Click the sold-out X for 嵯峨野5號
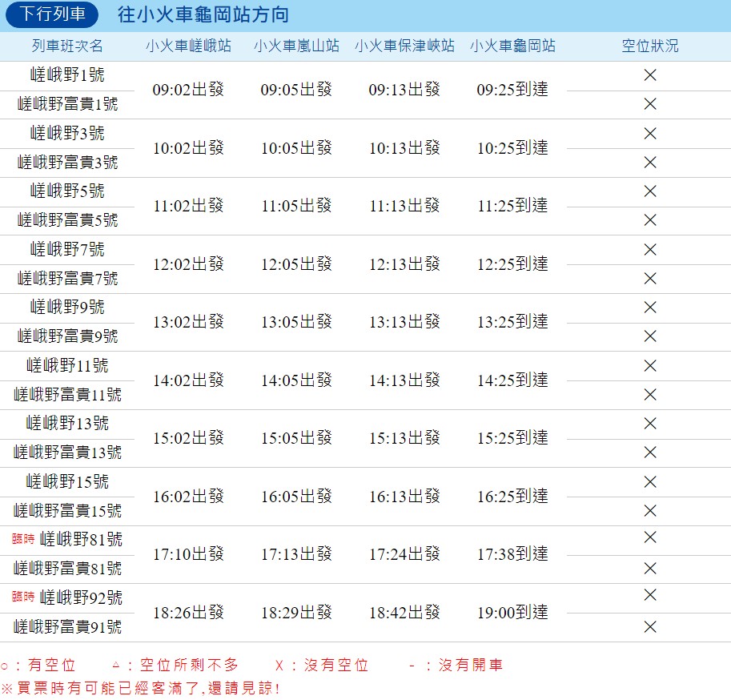This screenshot has height=700, width=731. (650, 191)
